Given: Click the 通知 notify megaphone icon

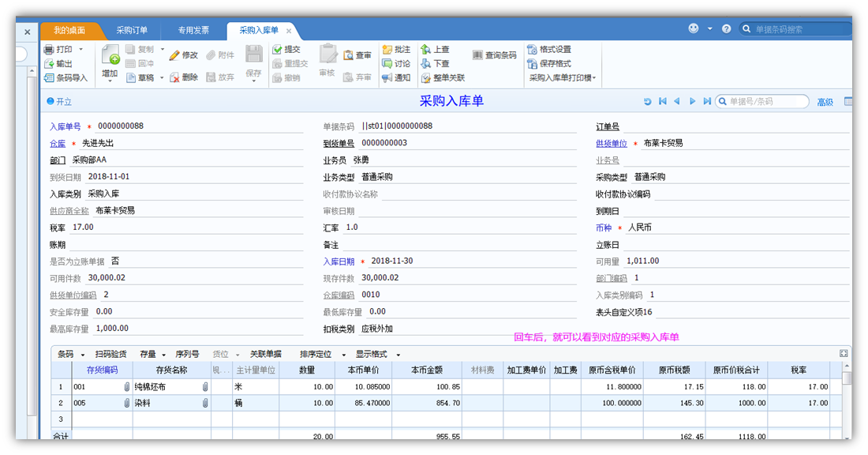Looking at the screenshot, I should pos(387,77).
